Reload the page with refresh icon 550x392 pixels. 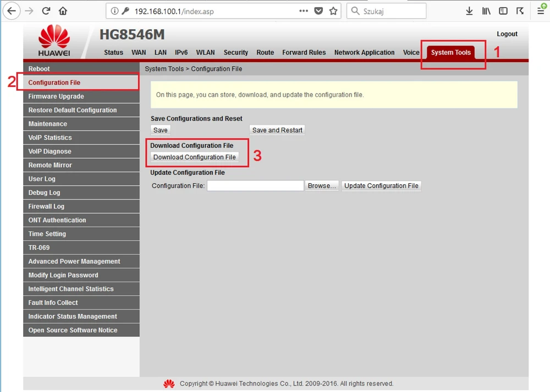coord(46,11)
